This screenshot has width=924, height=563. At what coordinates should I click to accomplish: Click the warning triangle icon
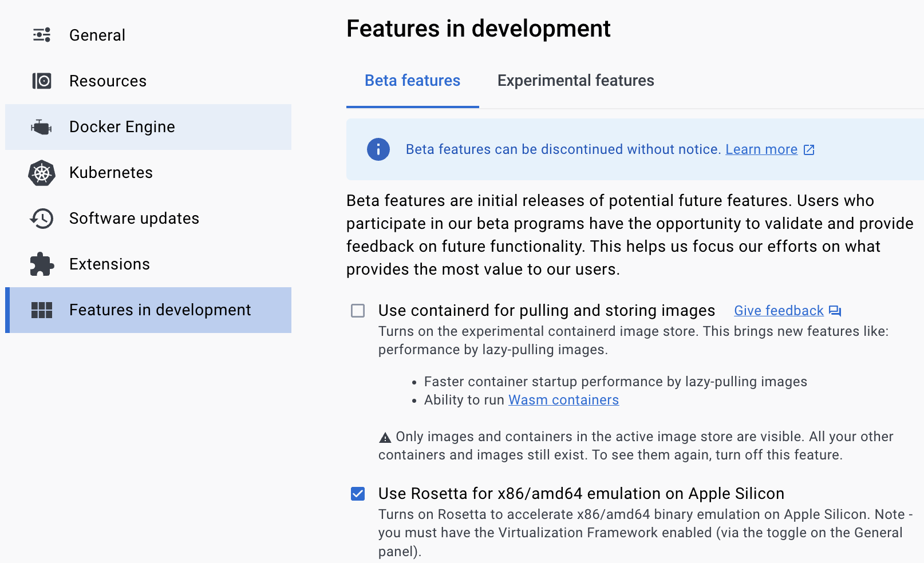click(385, 438)
